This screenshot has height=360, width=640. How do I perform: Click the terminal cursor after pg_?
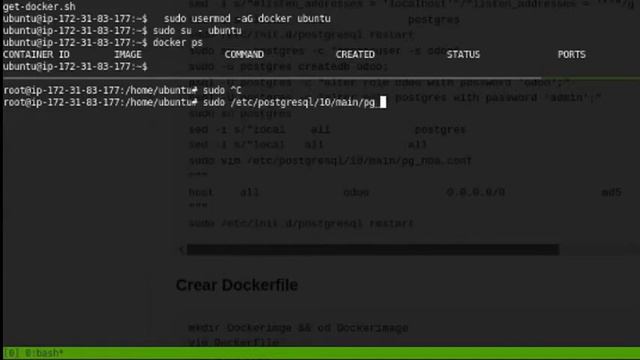click(x=383, y=102)
